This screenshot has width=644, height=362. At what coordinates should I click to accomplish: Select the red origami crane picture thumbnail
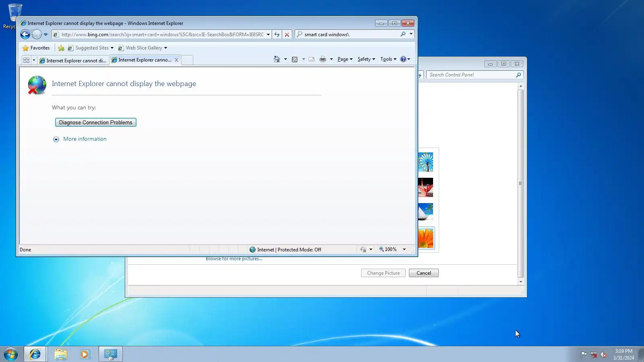[x=425, y=187]
